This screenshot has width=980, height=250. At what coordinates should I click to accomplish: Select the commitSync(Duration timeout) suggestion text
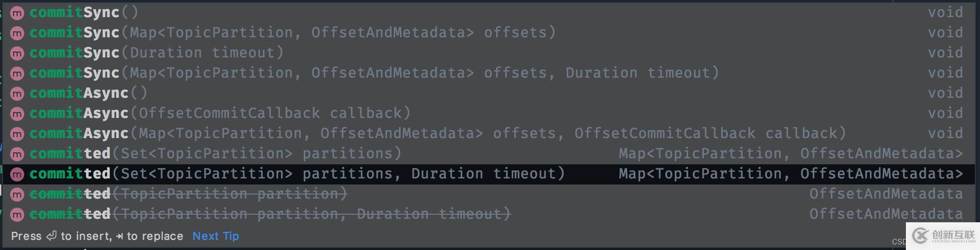pyautogui.click(x=156, y=53)
